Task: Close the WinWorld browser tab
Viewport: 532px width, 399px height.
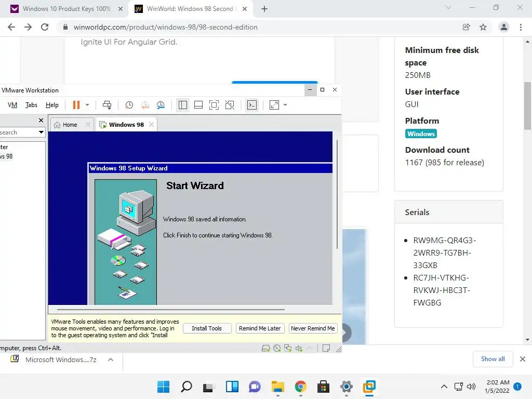Action: pos(245,9)
